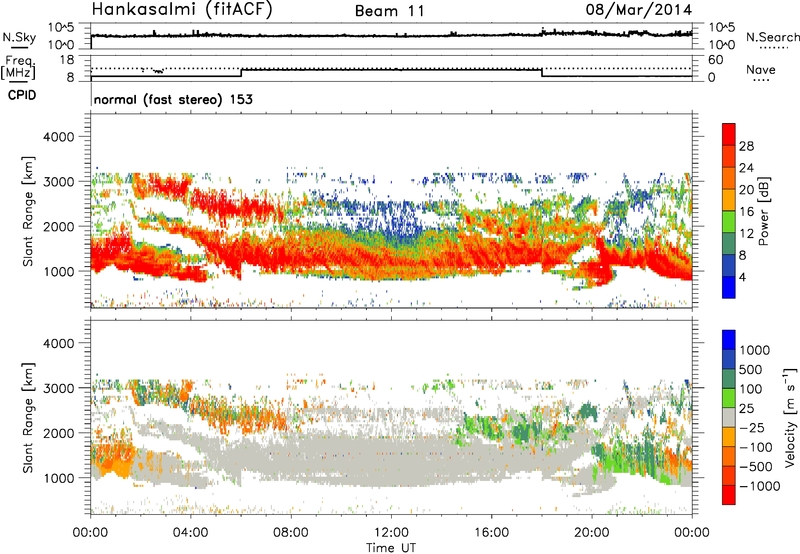Click the Hankasalmi (fitACF) title
Image resolution: width=800 pixels, height=554 pixels.
(x=182, y=9)
